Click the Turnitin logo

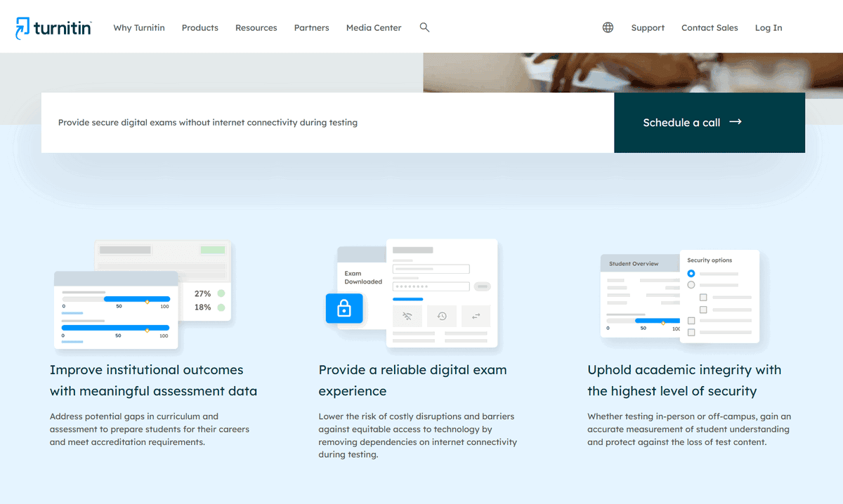(x=53, y=28)
